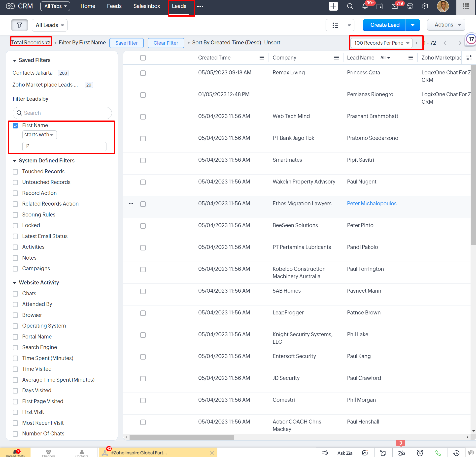Click the list view icon
476x457 pixels.
336,25
